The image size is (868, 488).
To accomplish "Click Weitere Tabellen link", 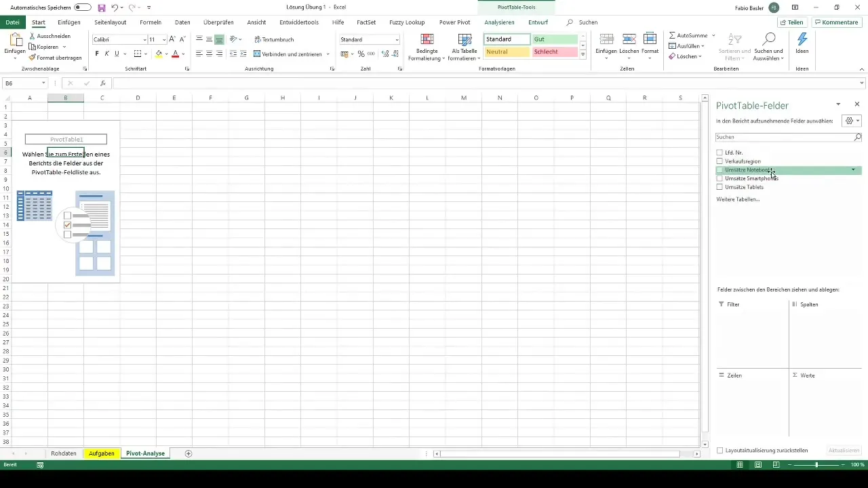I will (738, 199).
